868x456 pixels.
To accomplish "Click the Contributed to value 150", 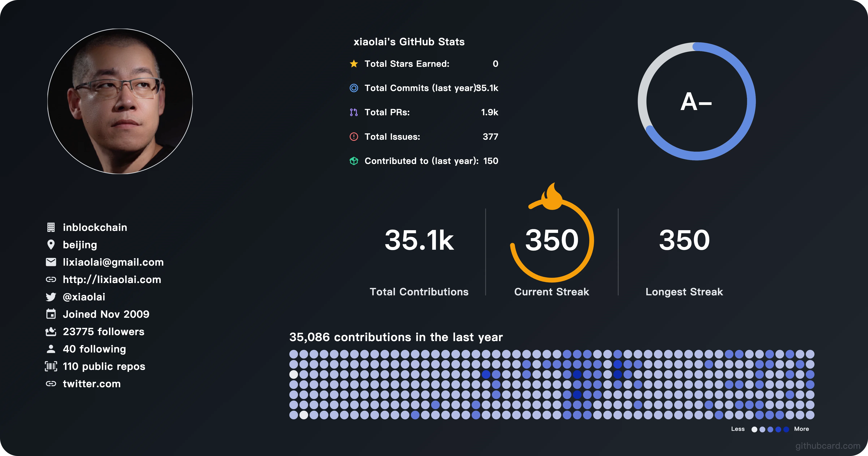I will [x=491, y=161].
